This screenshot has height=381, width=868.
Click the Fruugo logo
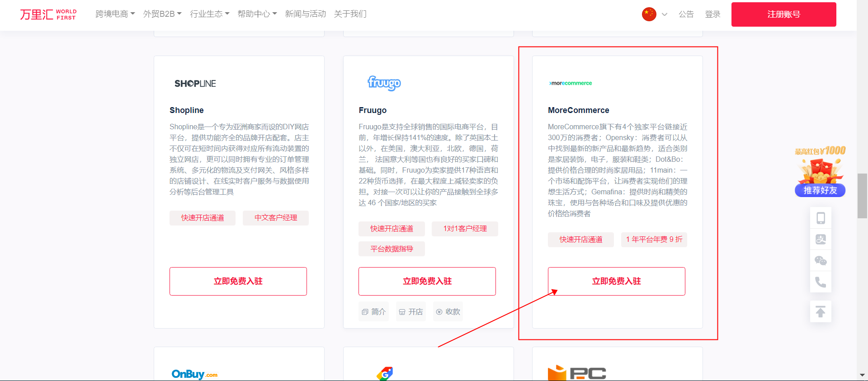pos(384,83)
